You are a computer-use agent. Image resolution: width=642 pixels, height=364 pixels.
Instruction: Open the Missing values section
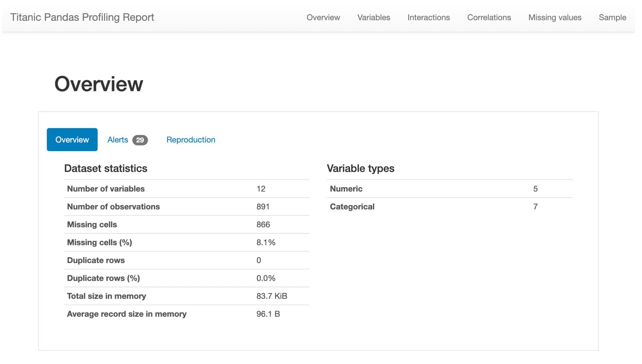[555, 17]
